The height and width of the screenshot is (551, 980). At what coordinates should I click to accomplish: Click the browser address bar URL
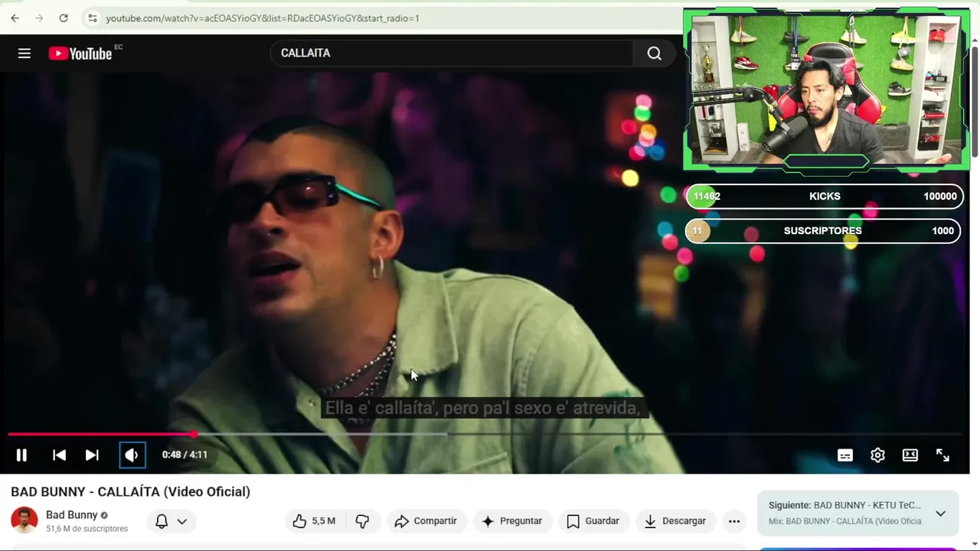263,18
